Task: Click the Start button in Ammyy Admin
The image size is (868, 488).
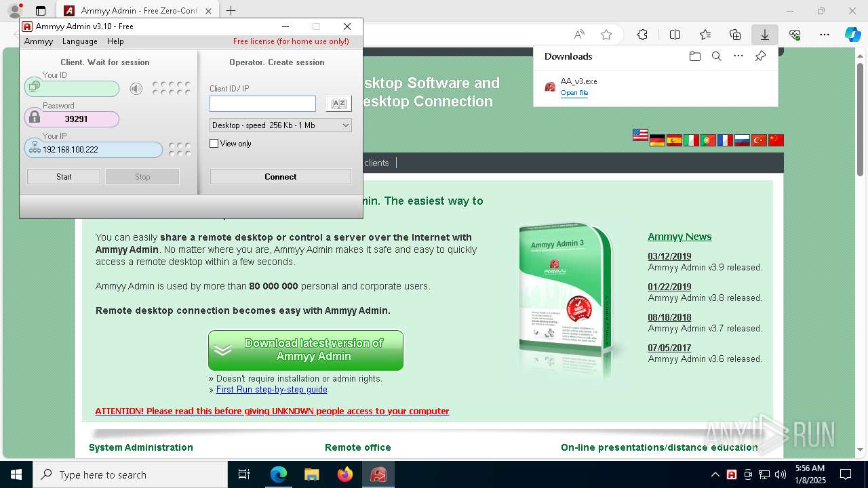Action: click(x=64, y=177)
